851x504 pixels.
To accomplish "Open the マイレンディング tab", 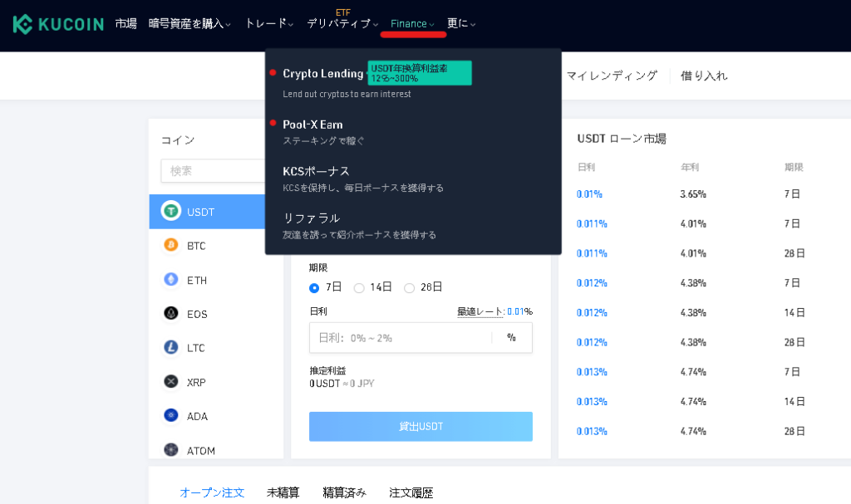I will coord(612,76).
